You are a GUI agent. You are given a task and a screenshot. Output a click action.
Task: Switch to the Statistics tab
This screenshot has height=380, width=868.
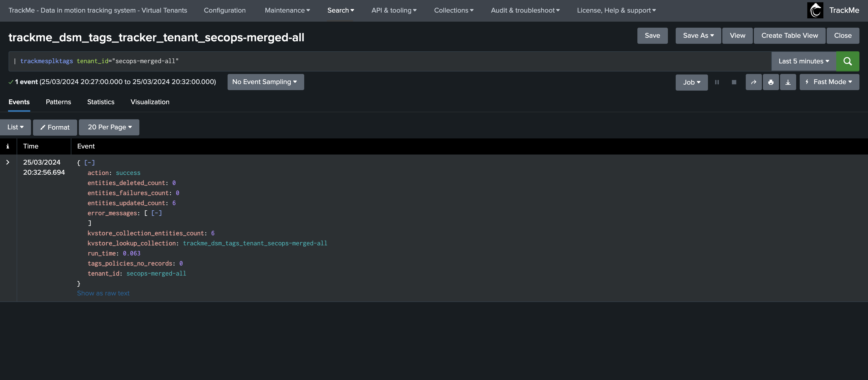(x=100, y=102)
